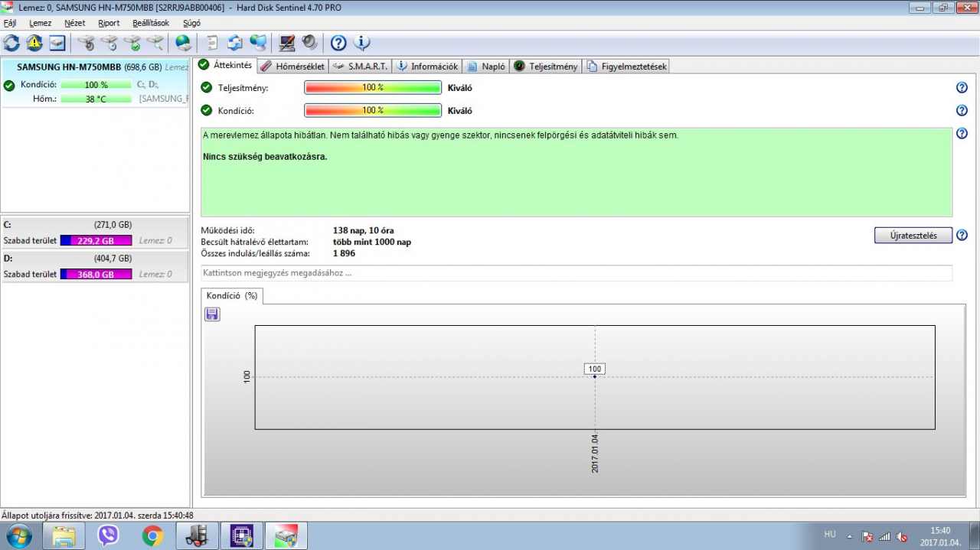Click the disk panel toolbar icon
Screen dimensions: 980x550
click(x=57, y=43)
